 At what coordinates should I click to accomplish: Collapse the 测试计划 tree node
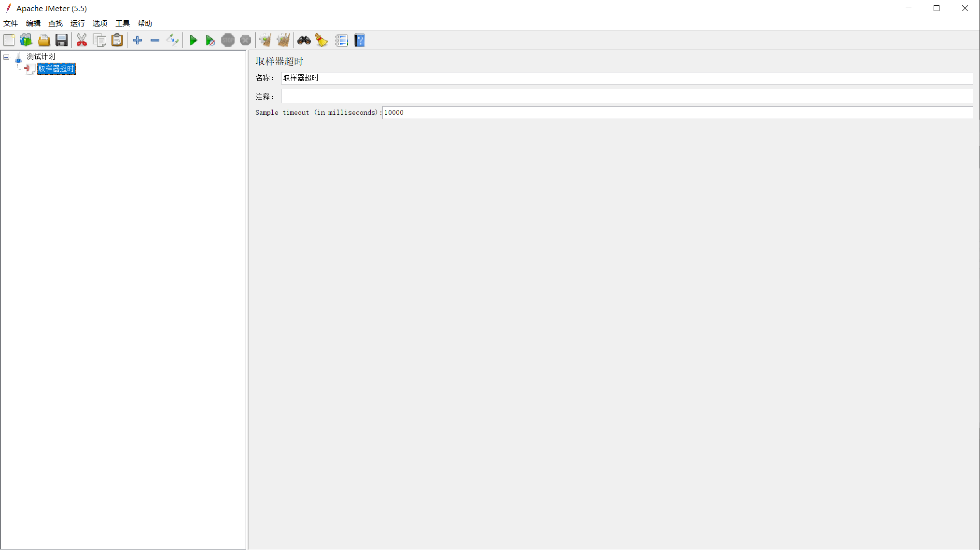click(x=7, y=57)
